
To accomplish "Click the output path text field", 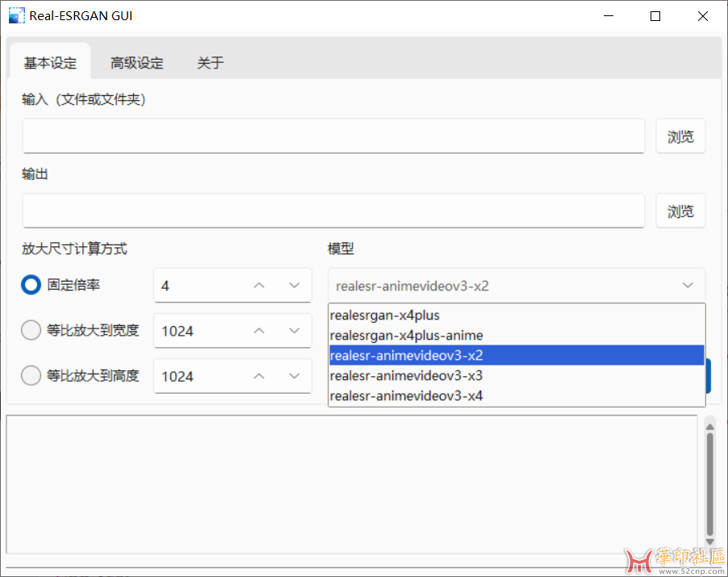I will point(333,211).
